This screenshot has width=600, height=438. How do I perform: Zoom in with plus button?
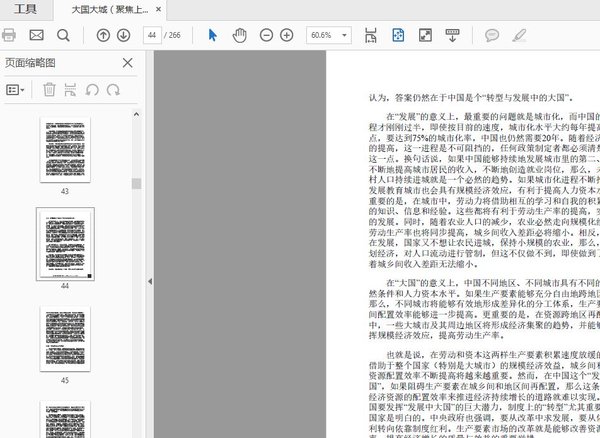pos(287,35)
